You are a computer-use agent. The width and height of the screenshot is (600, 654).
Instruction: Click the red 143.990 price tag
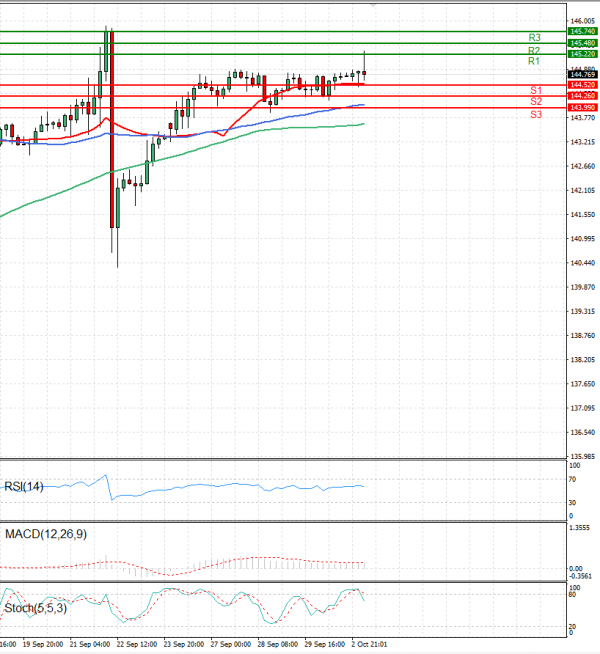[582, 108]
